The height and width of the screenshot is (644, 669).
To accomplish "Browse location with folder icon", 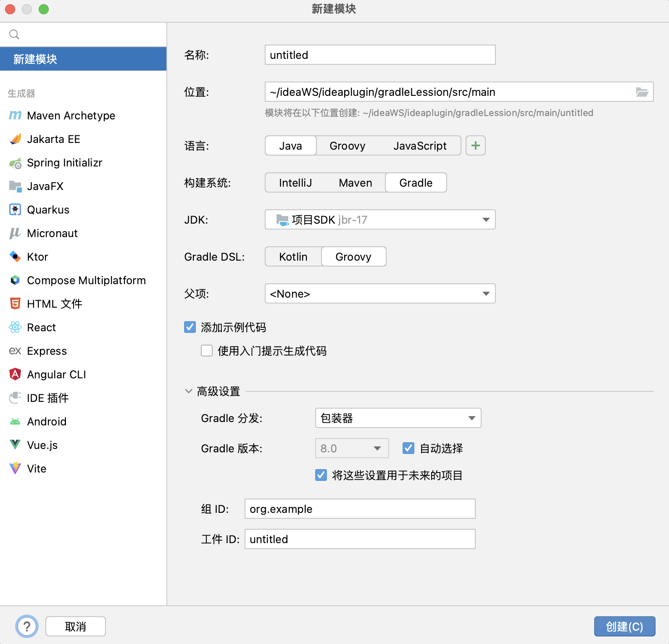I will pos(642,92).
